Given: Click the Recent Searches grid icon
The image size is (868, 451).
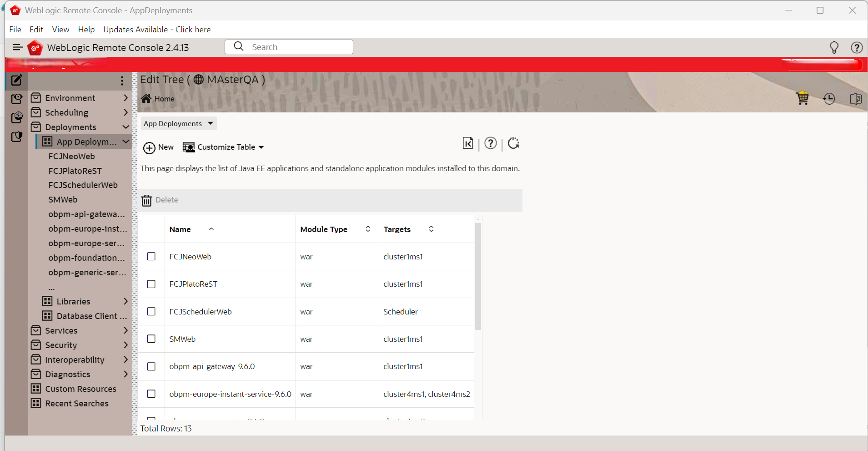Looking at the screenshot, I should tap(36, 403).
